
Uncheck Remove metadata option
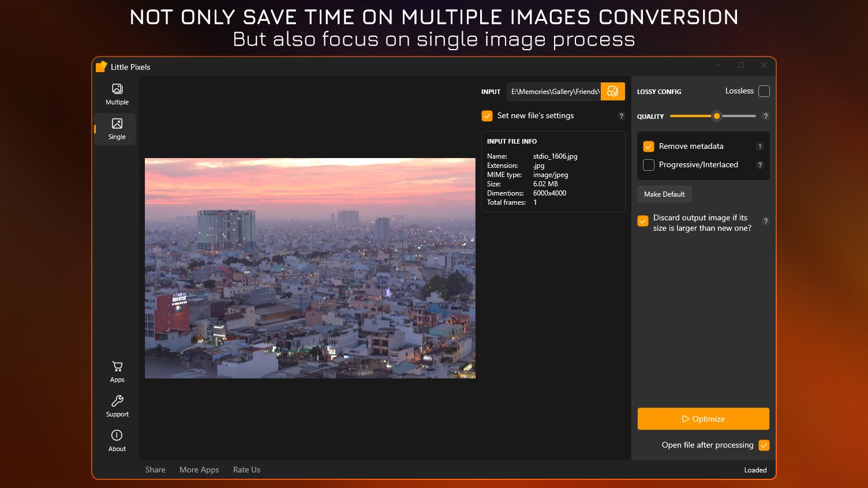(649, 147)
